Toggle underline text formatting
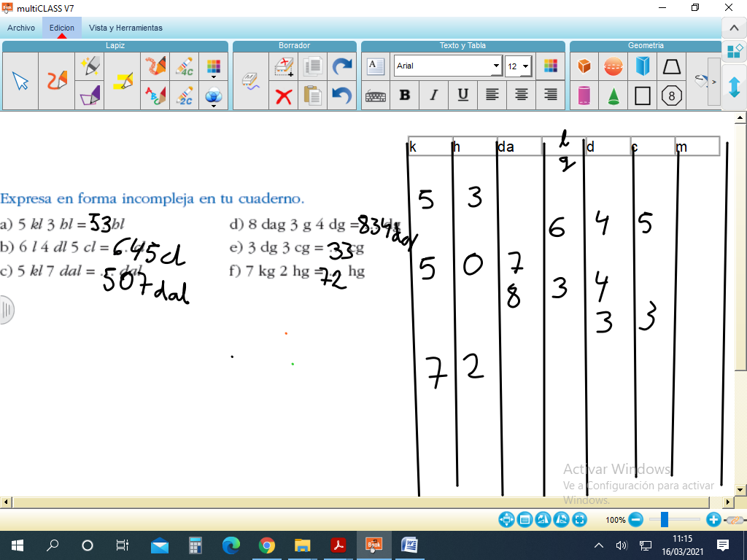Screen dimensions: 747x560 462,96
